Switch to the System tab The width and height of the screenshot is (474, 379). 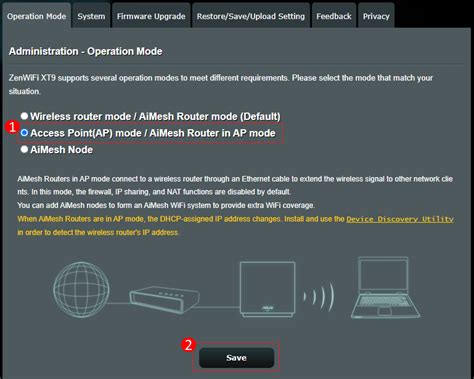coord(91,16)
